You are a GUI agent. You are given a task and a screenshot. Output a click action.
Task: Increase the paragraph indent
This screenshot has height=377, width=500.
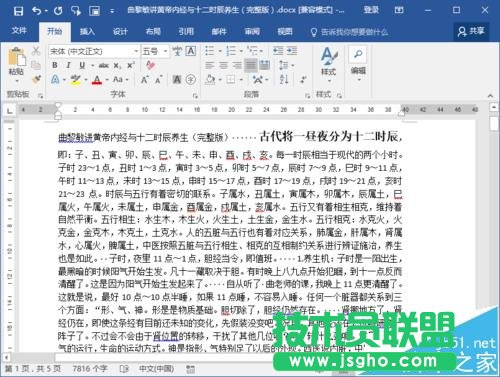pyautogui.click(x=292, y=51)
